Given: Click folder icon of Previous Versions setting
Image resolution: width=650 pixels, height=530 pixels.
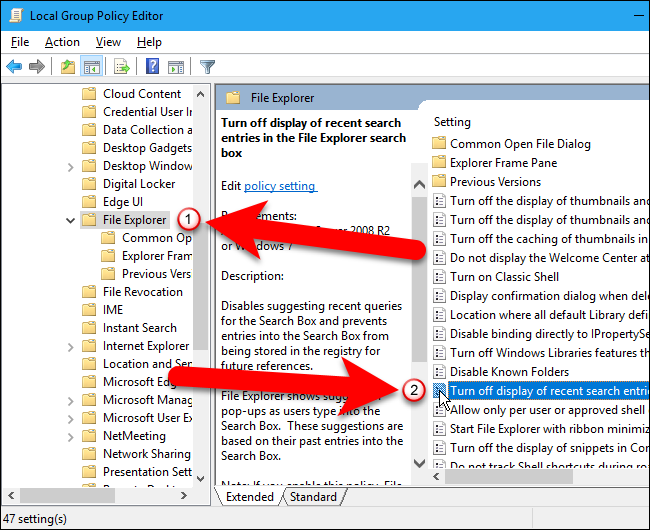Looking at the screenshot, I should point(439,182).
